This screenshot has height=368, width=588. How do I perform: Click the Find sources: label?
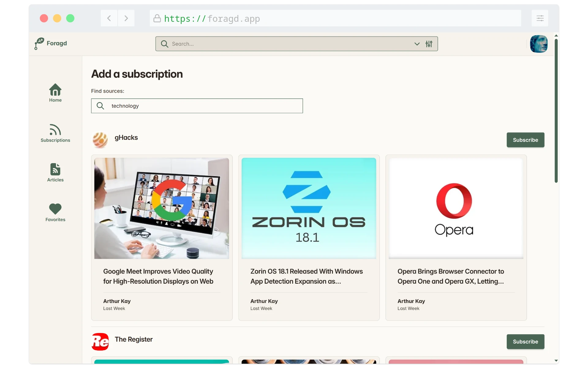[107, 91]
